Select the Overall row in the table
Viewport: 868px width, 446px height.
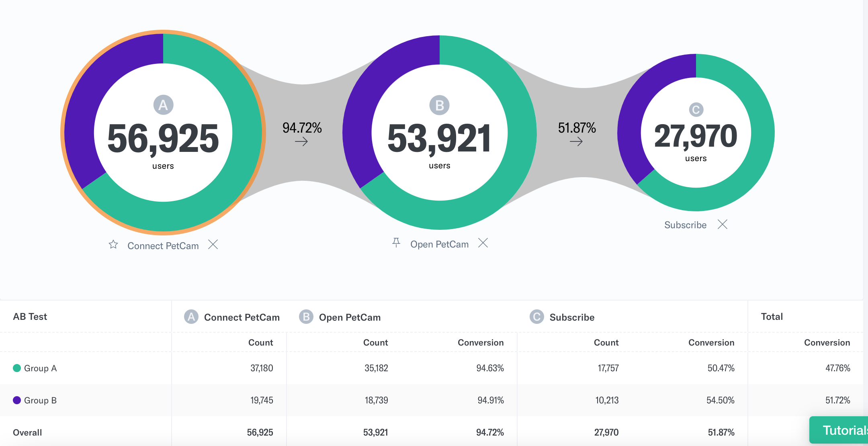tap(27, 432)
